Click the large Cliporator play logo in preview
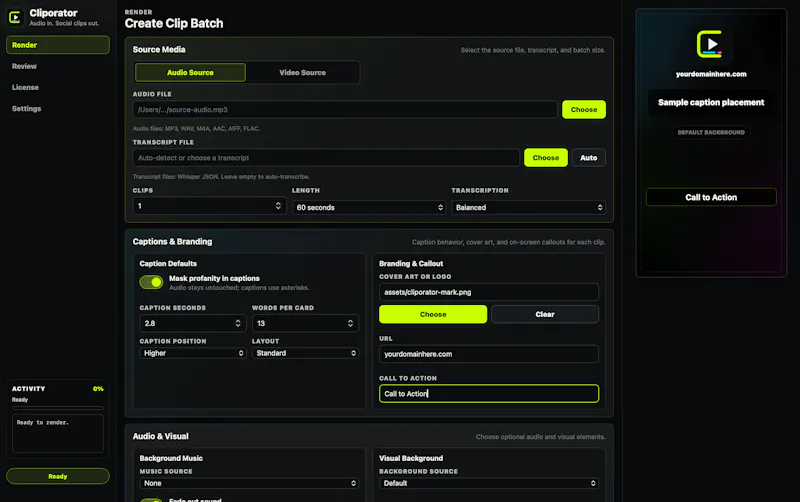 (x=710, y=44)
